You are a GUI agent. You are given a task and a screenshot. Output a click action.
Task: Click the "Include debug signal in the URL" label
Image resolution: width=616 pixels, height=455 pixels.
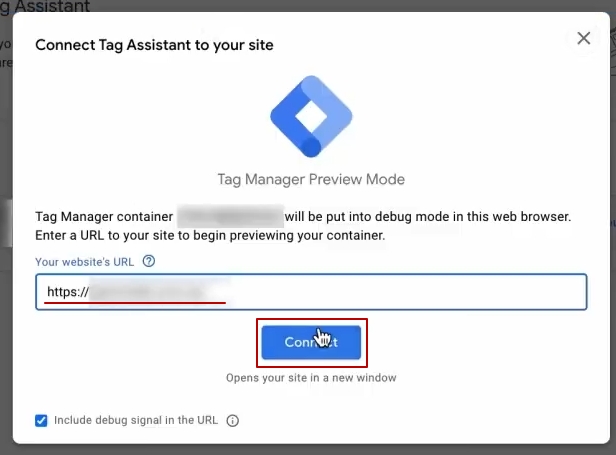pos(137,421)
